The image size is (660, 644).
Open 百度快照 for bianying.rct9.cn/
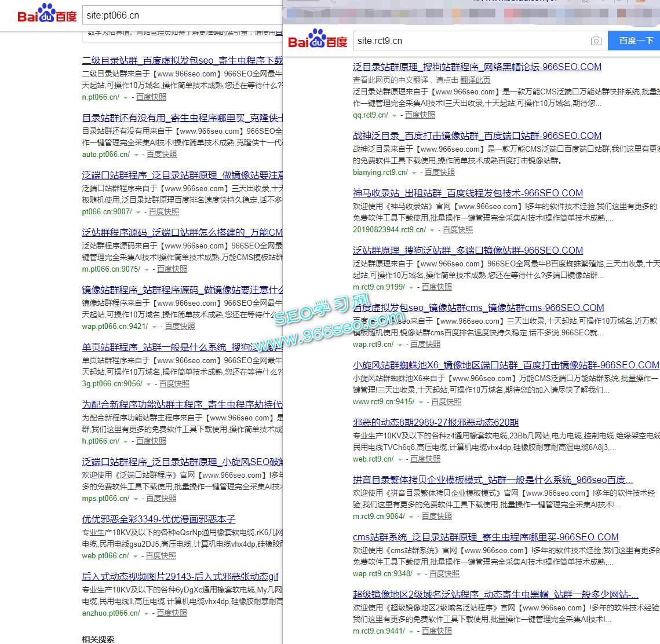[x=439, y=172]
